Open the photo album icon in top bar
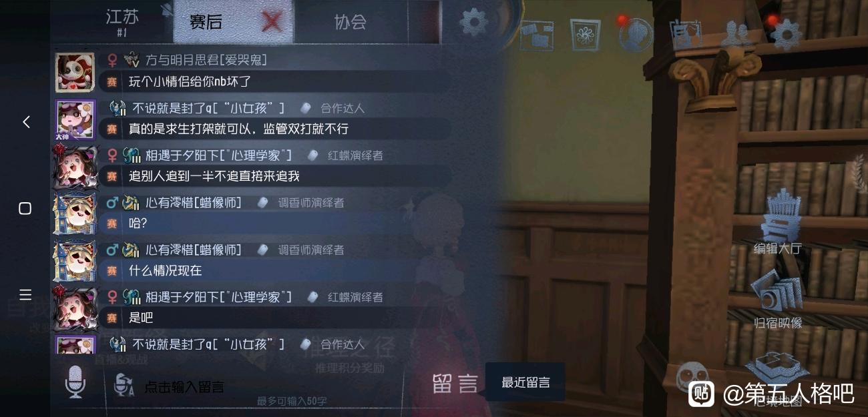This screenshot has width=868, height=417. click(x=537, y=35)
